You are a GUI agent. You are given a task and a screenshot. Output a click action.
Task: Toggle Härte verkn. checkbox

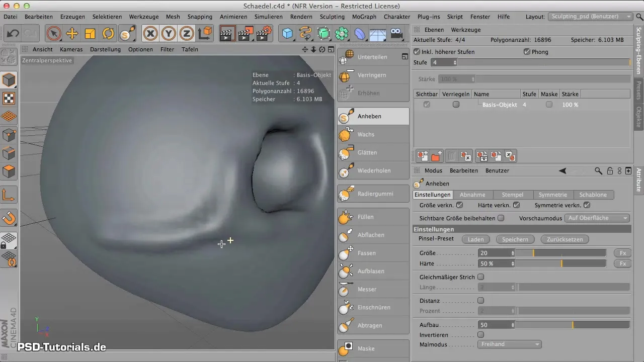pyautogui.click(x=516, y=205)
